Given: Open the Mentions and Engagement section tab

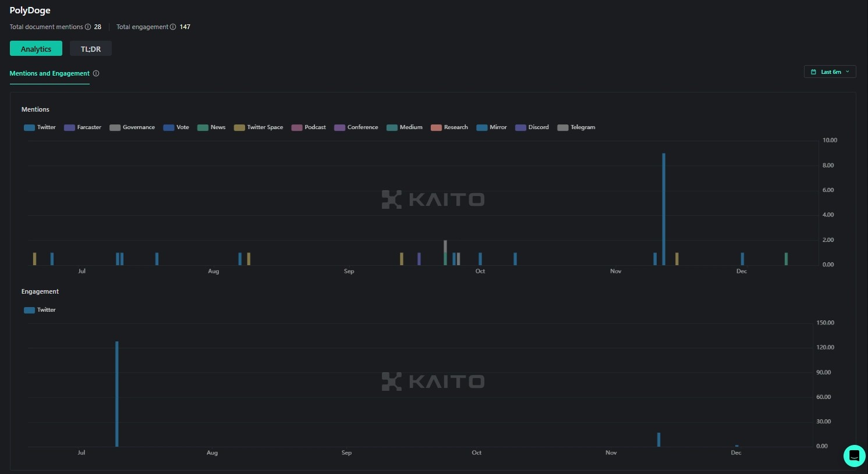Looking at the screenshot, I should (49, 73).
